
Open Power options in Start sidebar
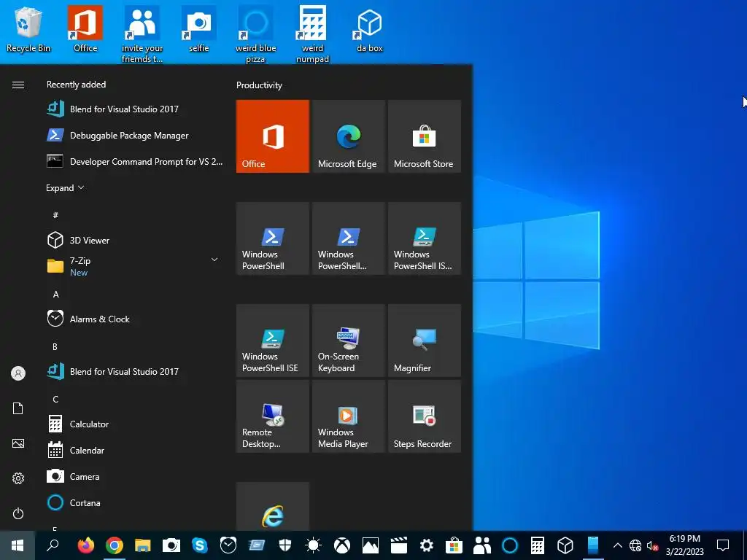(x=18, y=513)
